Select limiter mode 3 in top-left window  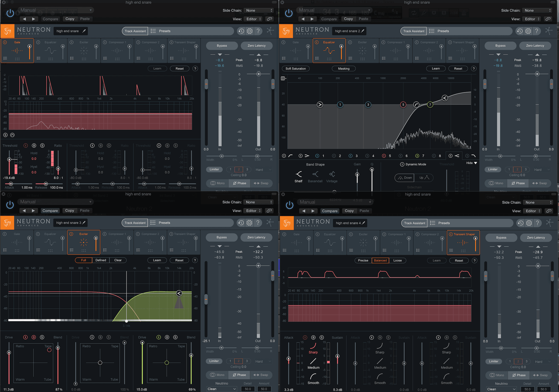247,170
